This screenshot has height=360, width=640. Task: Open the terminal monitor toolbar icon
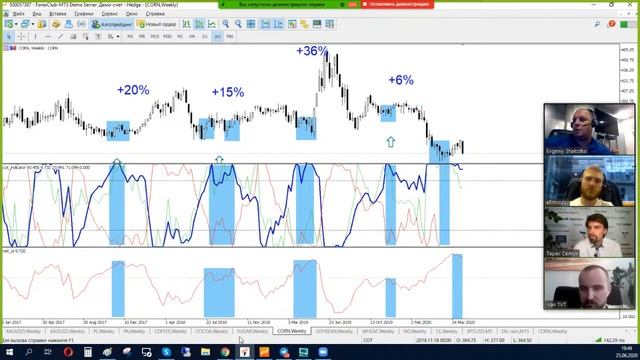(x=317, y=24)
